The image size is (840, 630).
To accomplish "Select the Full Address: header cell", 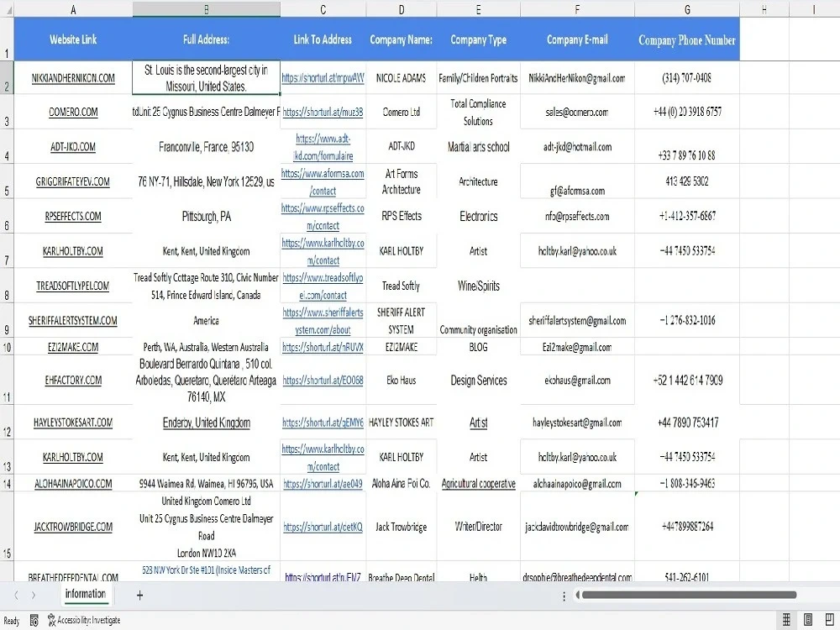I will (x=207, y=39).
